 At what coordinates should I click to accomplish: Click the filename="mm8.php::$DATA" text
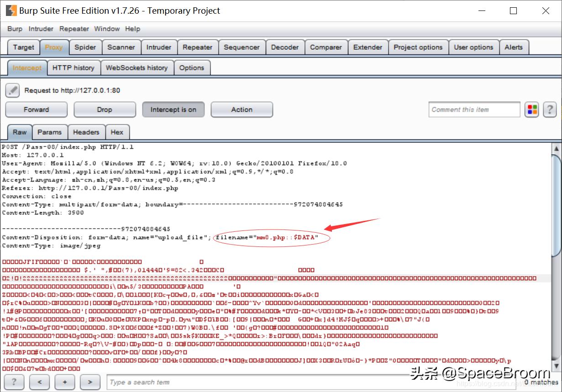point(268,237)
